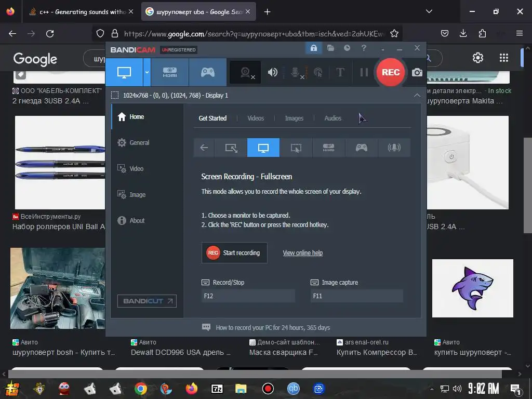The image size is (532, 399).
Task: Select rectangle area recording mode icon
Action: (x=231, y=148)
